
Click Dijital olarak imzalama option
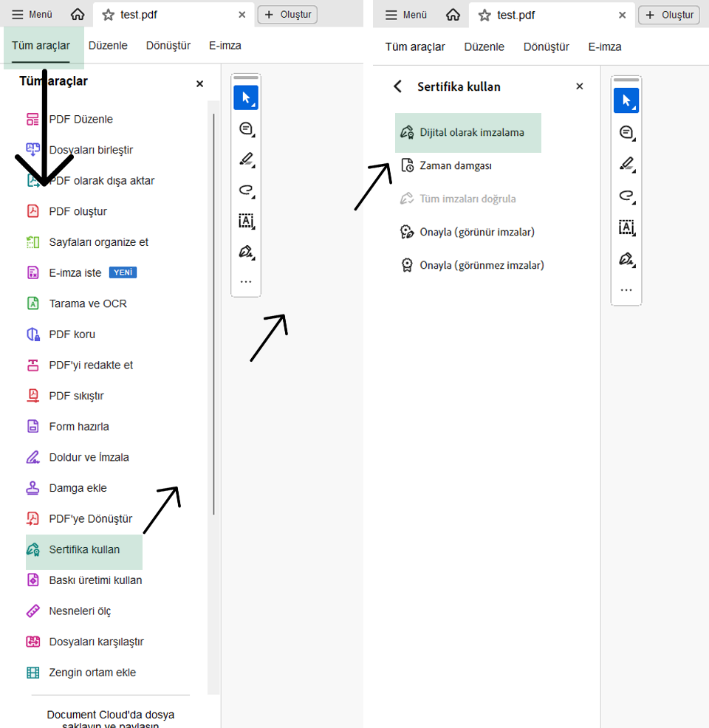[471, 133]
